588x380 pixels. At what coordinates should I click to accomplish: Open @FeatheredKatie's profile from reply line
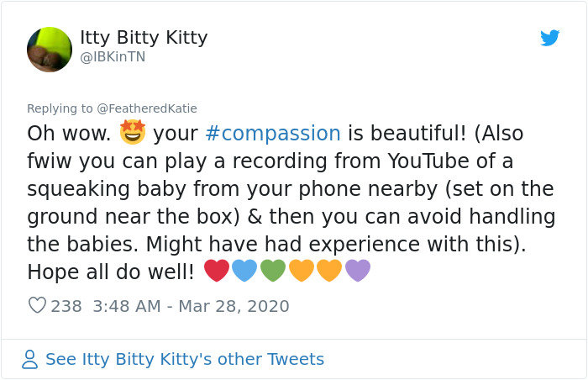(147, 108)
